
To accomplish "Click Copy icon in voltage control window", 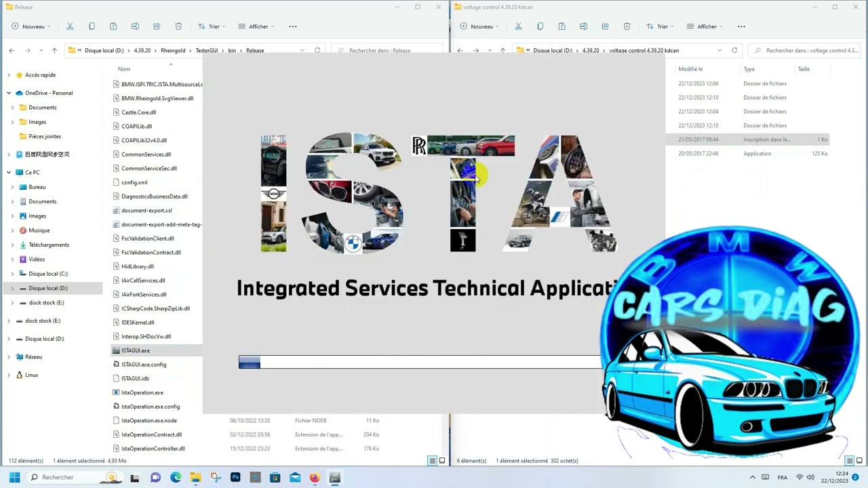I will [540, 26].
